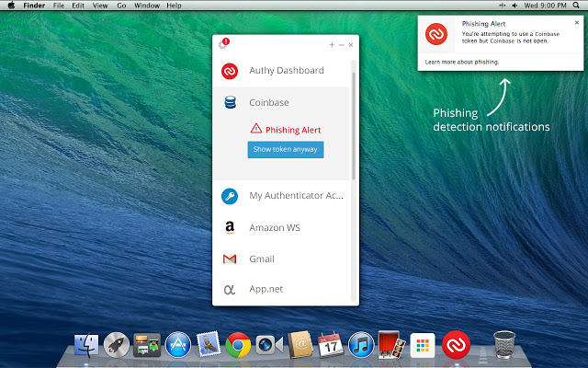Image resolution: width=588 pixels, height=368 pixels.
Task: Click the Amazon WS logo icon
Action: pyautogui.click(x=230, y=227)
